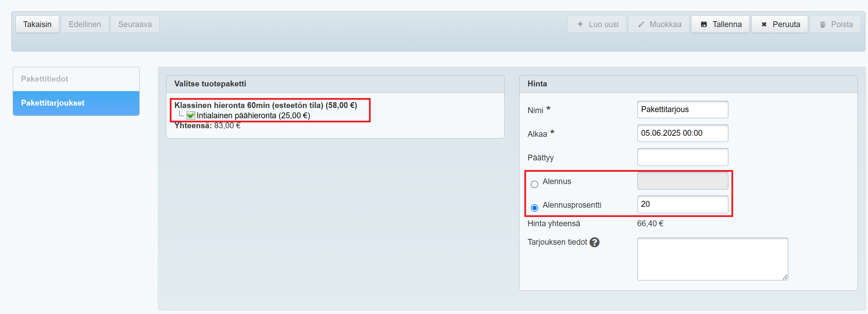Toggle the Intialainen päähieronta checkbox
Screen dimensions: 868x314
coord(191,116)
